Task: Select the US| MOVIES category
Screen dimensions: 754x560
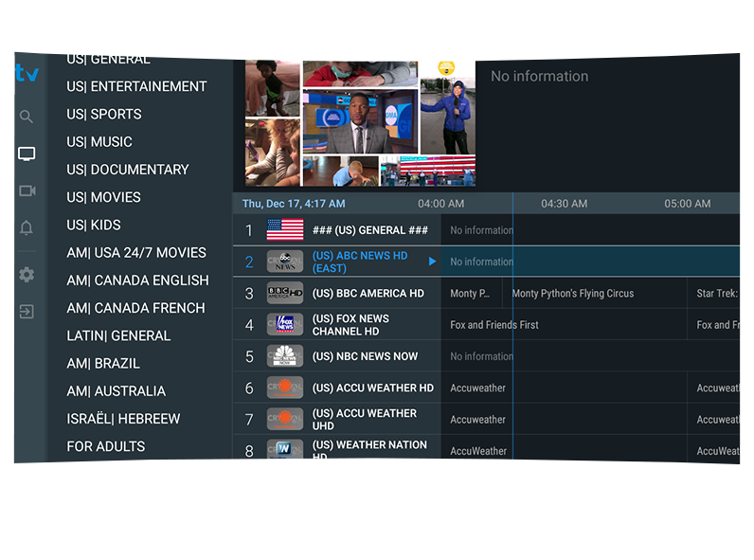Action: [x=103, y=197]
